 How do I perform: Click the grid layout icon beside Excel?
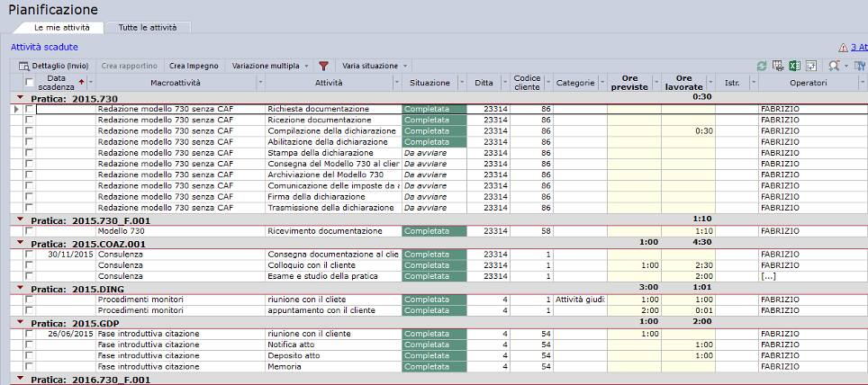click(811, 66)
